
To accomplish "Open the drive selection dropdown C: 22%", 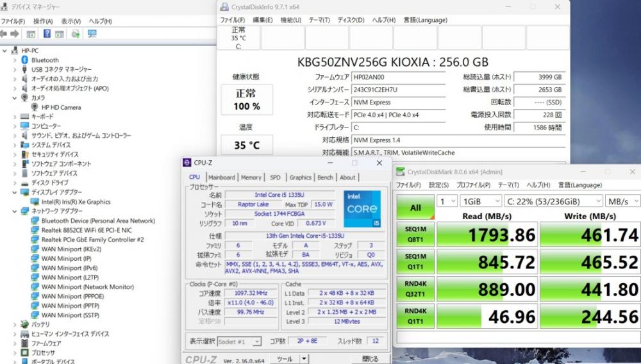I will (553, 201).
